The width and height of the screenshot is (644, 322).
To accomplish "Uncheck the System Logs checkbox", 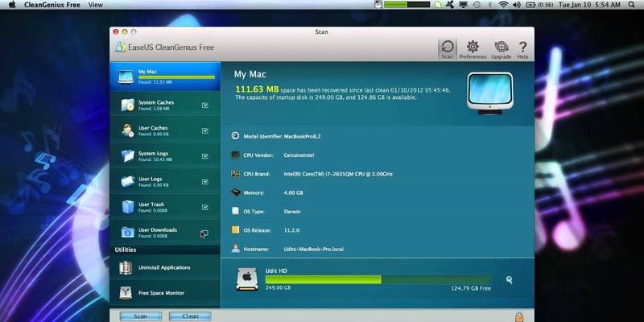I will [x=205, y=156].
